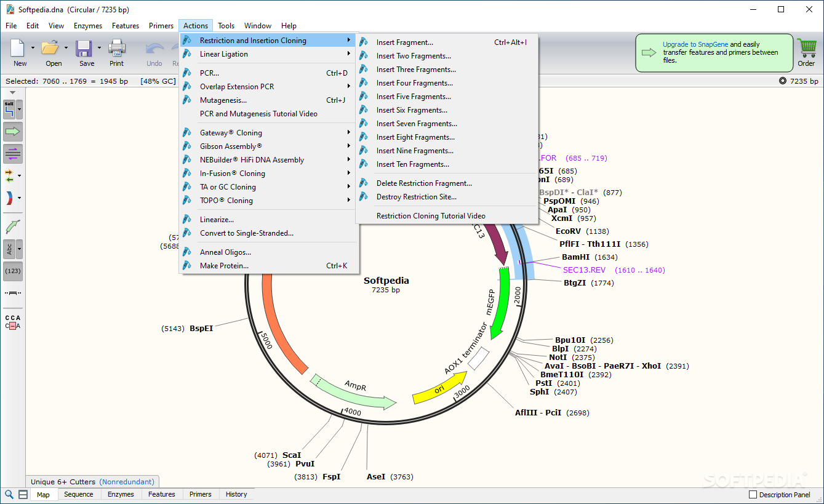Click the Unique 6+ Cutters (Nonredundant) button
The width and height of the screenshot is (824, 504).
click(x=92, y=482)
